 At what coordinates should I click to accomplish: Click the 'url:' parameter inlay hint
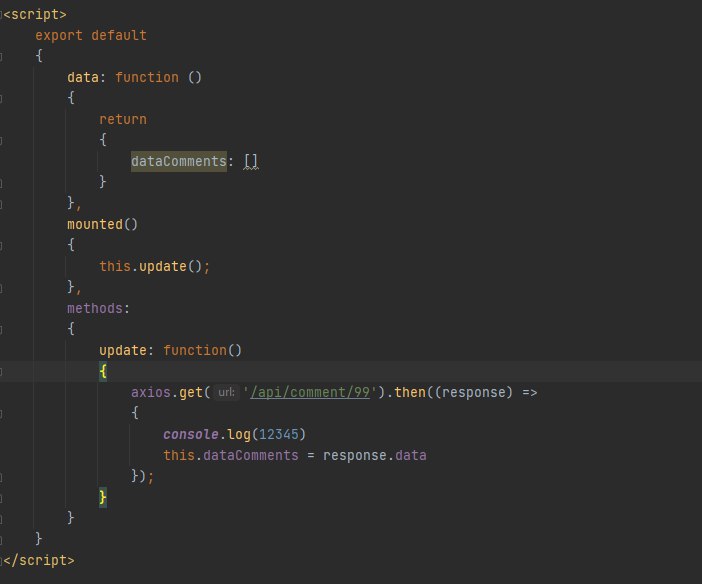(x=226, y=392)
